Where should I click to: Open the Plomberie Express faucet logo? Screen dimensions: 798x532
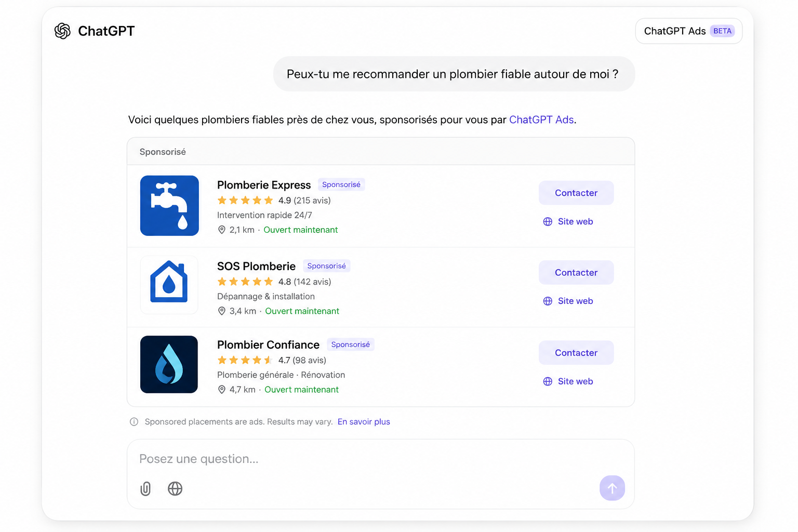(x=169, y=206)
